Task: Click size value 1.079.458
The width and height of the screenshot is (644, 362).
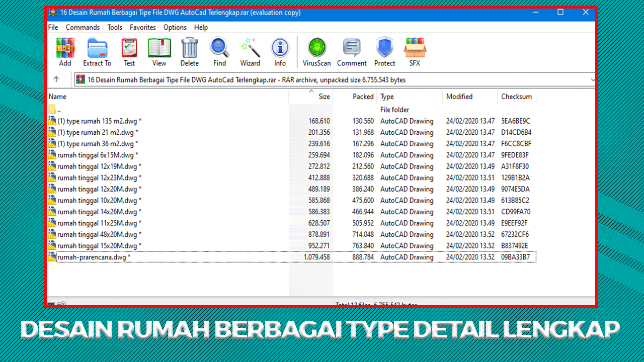Action: point(316,257)
